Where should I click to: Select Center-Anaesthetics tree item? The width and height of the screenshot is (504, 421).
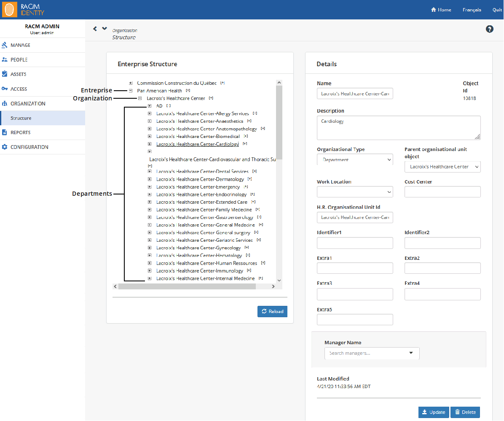click(200, 121)
